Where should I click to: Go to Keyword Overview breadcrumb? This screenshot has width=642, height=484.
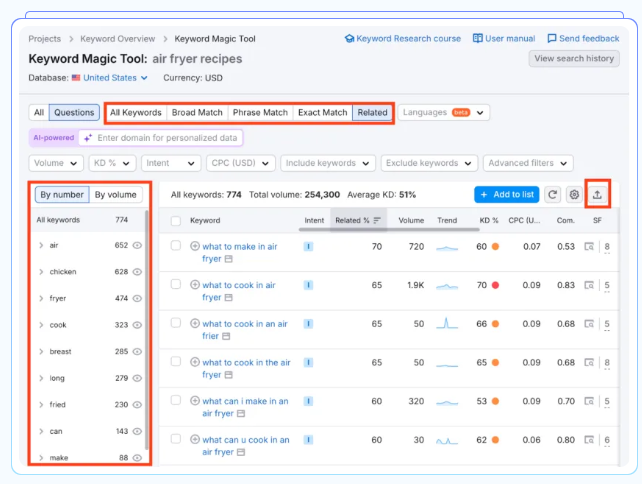(x=118, y=39)
